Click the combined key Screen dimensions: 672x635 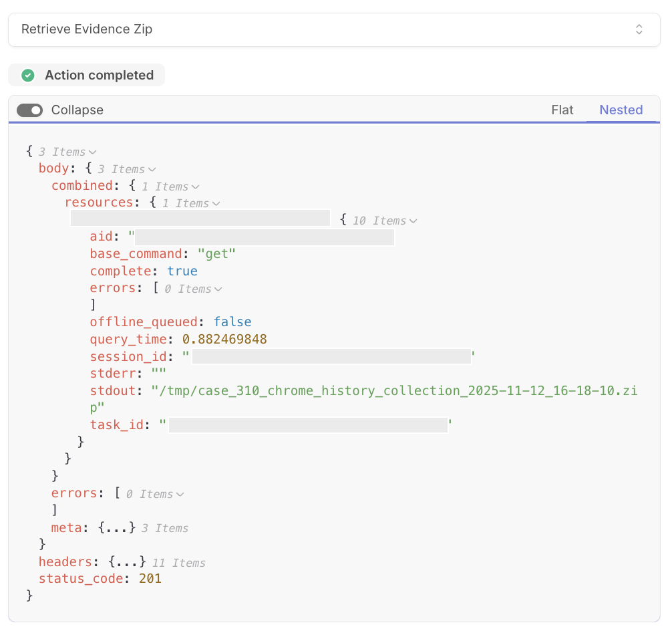point(82,186)
